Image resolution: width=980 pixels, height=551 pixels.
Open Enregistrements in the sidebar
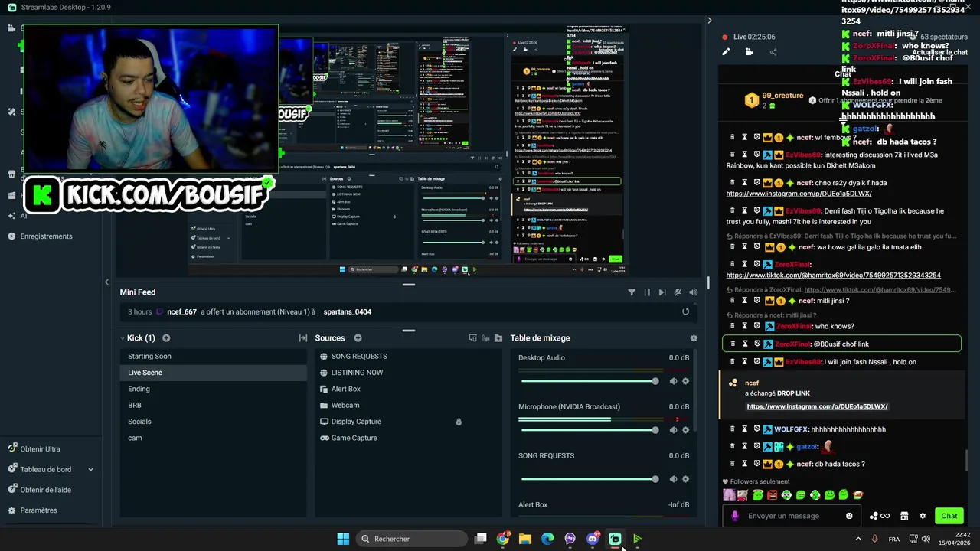pyautogui.click(x=46, y=236)
